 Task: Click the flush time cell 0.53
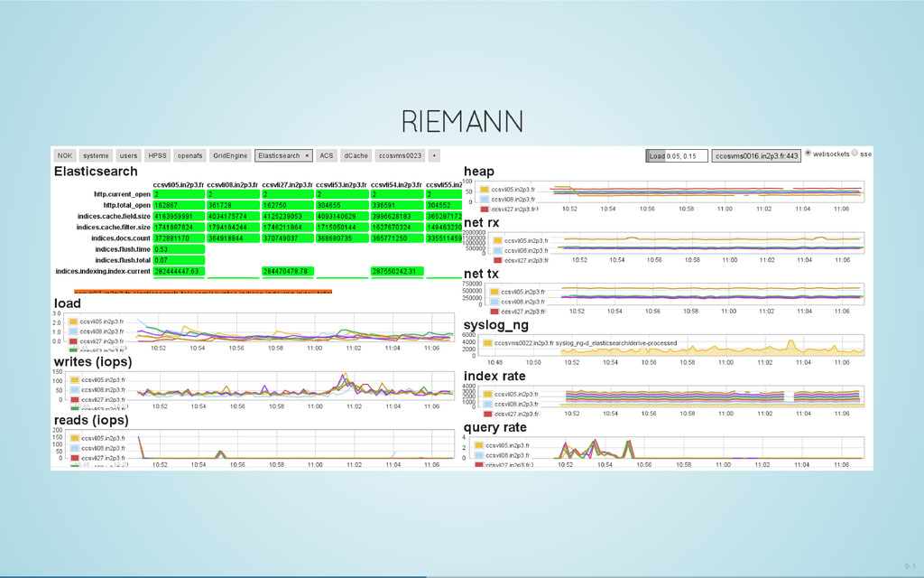[179, 249]
